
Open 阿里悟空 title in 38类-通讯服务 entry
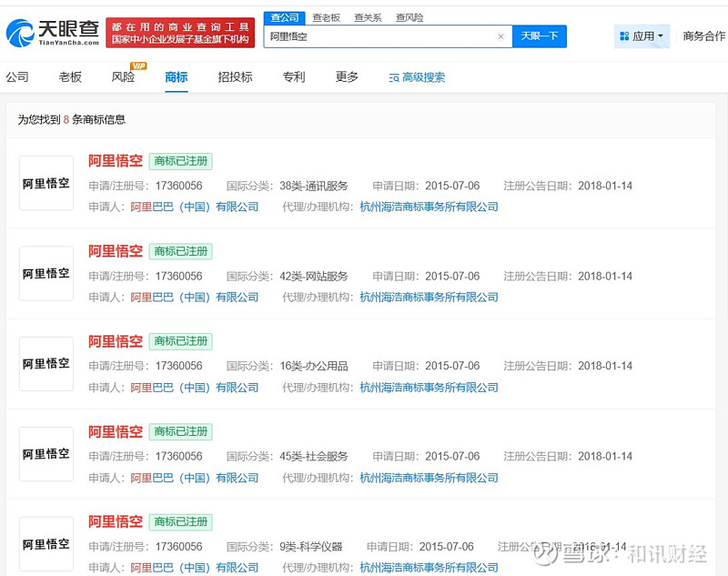[x=116, y=161]
